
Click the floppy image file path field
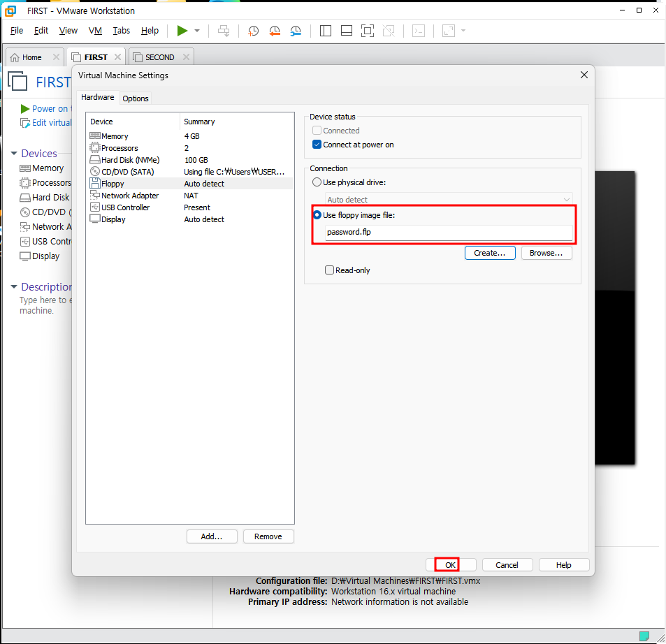449,232
